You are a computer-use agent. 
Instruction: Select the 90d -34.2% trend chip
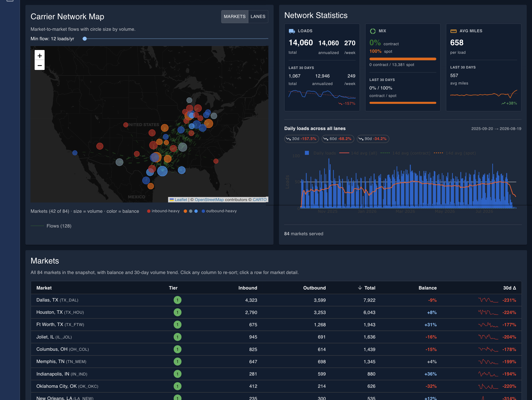[x=373, y=139]
